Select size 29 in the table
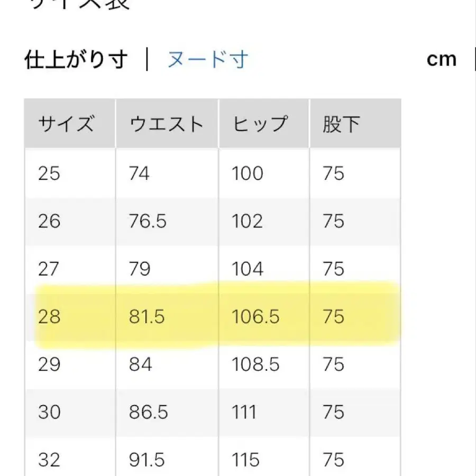The width and height of the screenshot is (476, 476). coord(50,364)
